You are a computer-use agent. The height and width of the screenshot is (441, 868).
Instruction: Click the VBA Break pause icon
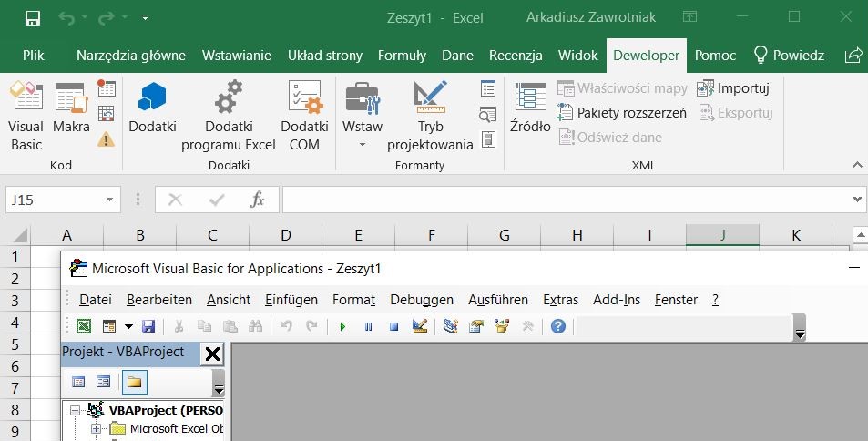tap(368, 327)
